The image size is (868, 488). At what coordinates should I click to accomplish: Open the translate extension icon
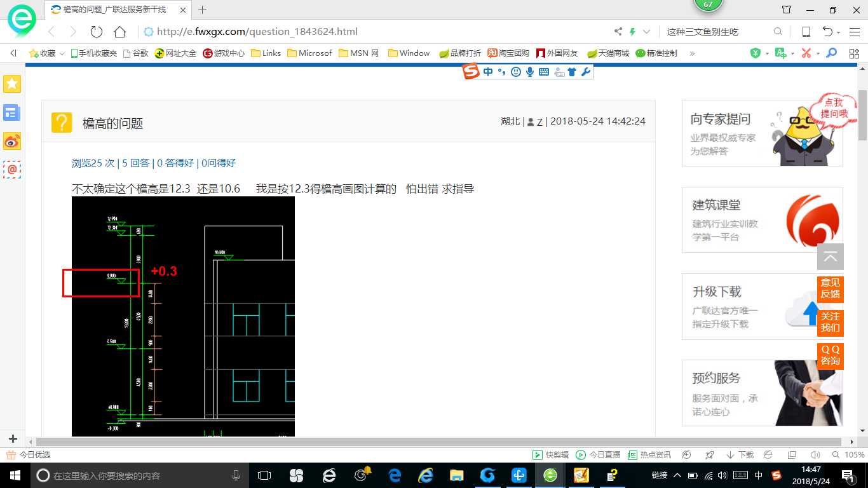pyautogui.click(x=780, y=53)
